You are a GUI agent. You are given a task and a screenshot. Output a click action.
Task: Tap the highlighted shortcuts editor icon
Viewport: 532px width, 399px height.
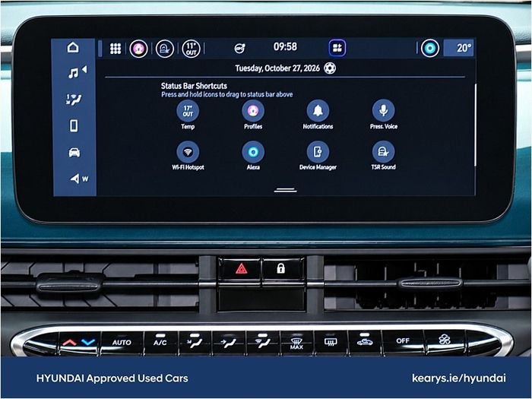(337, 48)
